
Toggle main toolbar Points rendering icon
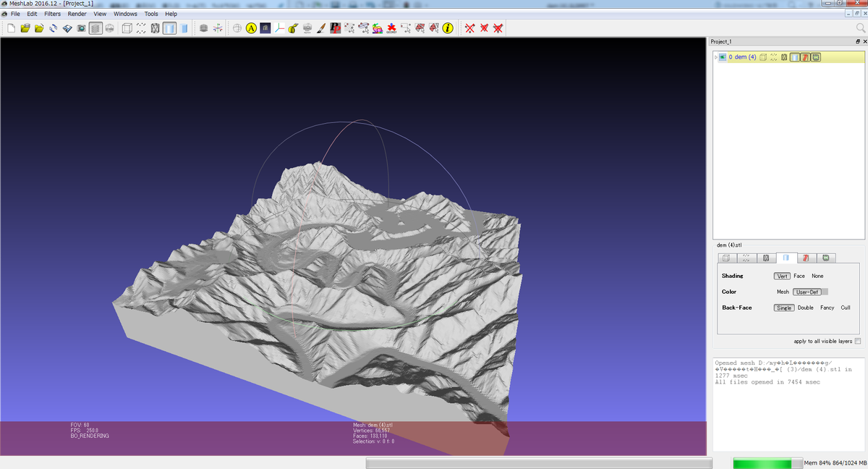click(x=141, y=28)
